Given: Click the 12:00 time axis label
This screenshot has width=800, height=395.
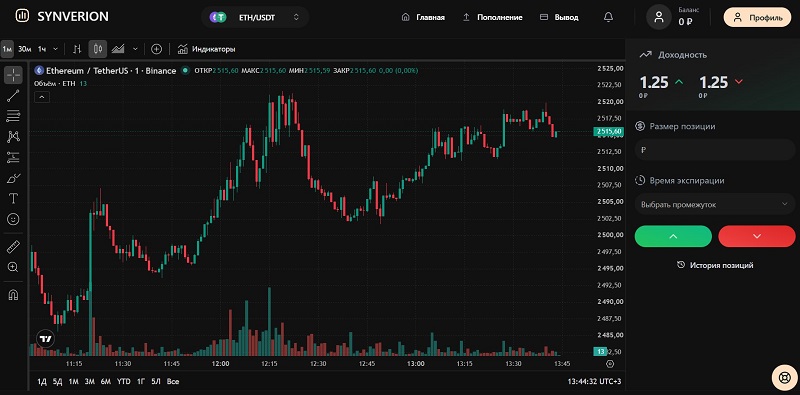Looking at the screenshot, I should 221,364.
